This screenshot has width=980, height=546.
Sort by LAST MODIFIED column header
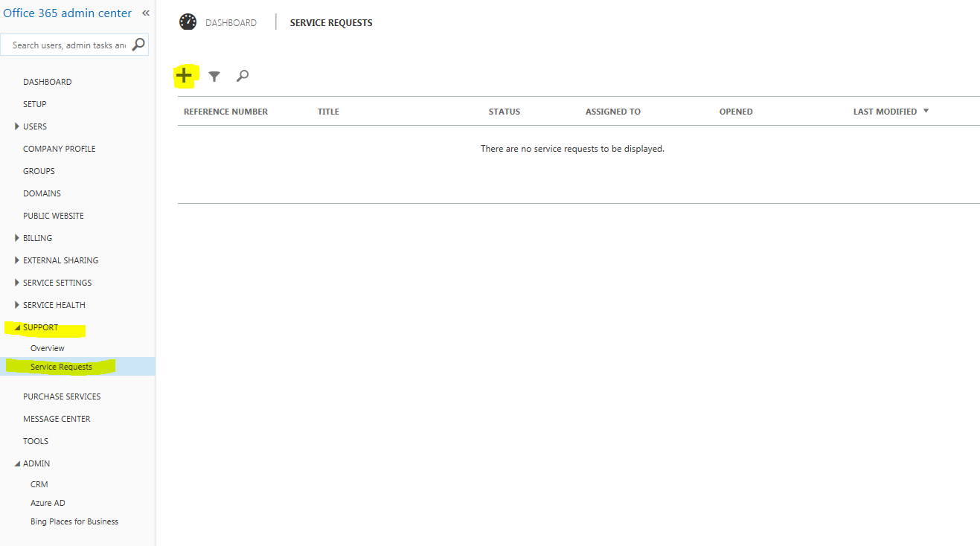pos(885,112)
